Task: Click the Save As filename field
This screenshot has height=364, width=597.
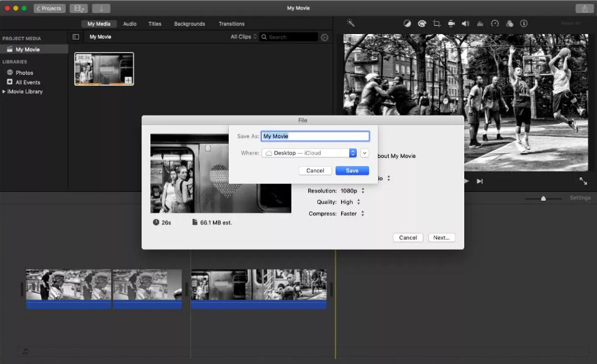Action: click(x=315, y=136)
